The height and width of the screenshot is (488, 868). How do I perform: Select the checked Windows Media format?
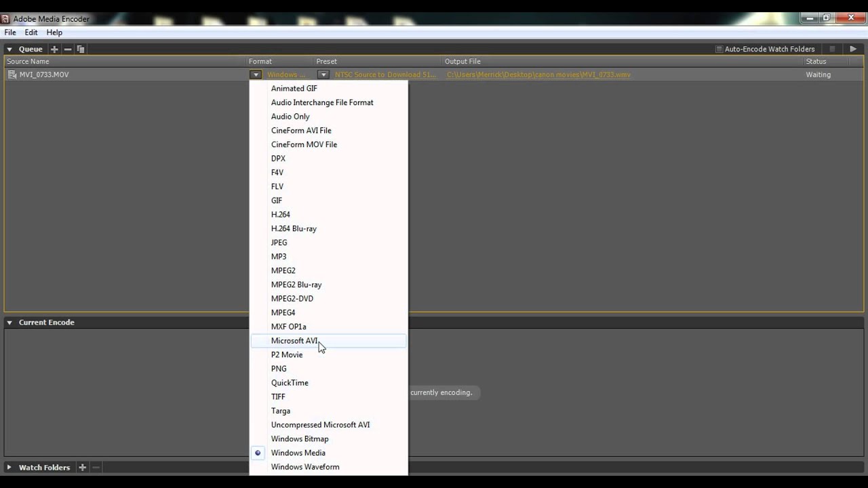[329, 453]
